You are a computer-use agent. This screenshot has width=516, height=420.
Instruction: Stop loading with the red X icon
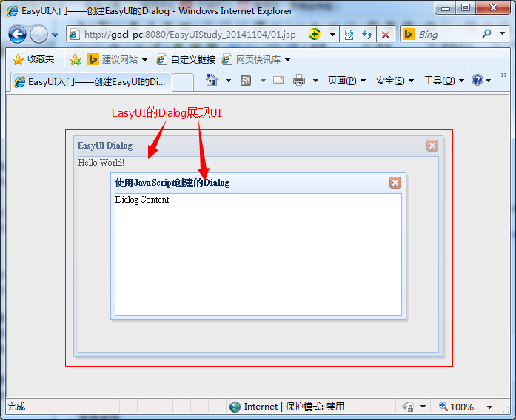[386, 35]
